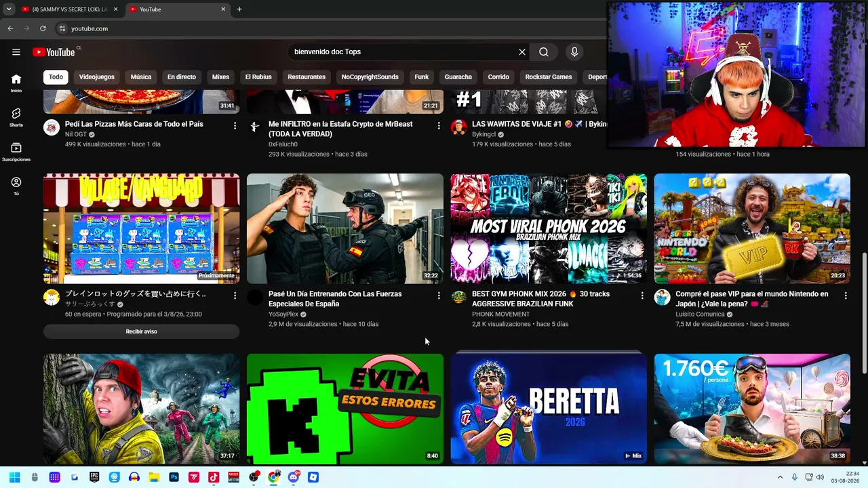This screenshot has width=868, height=488.
Task: Open Bykingcl channel avatar
Action: 459,127
